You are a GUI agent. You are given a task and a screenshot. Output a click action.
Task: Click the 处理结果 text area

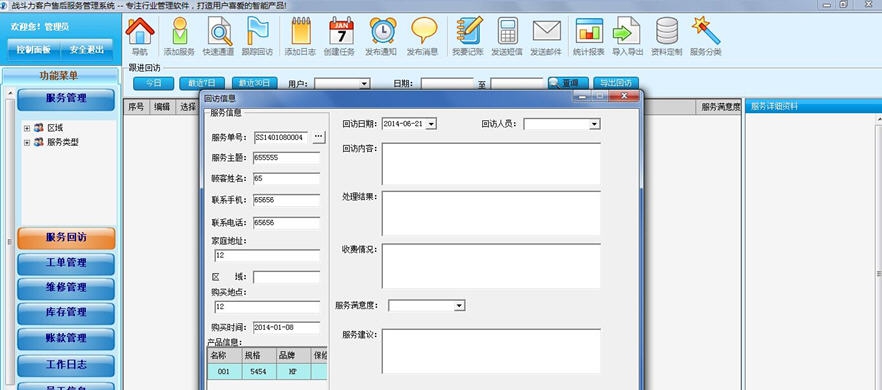coord(491,213)
